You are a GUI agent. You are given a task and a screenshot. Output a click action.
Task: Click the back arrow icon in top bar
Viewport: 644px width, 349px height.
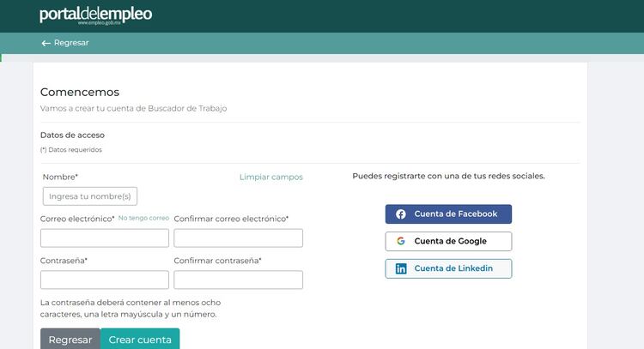pyautogui.click(x=46, y=43)
